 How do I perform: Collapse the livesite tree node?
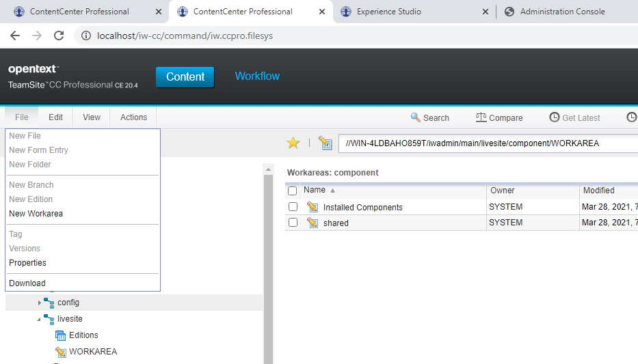tap(39, 320)
